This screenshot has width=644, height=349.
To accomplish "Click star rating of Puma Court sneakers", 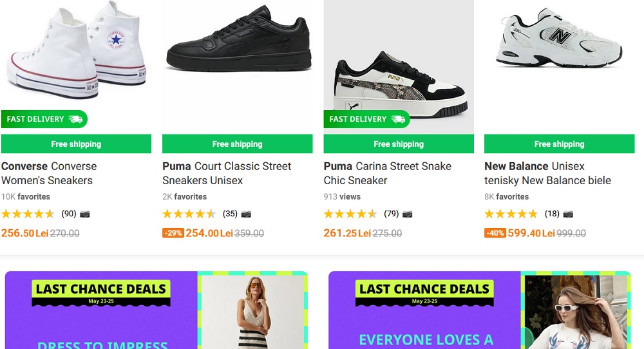I will (x=189, y=214).
